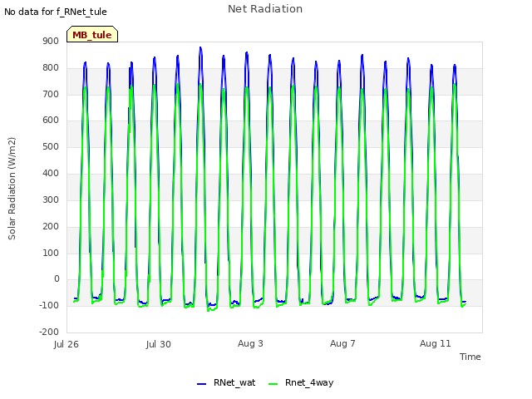The width and height of the screenshot is (532, 399).
Task: Click the Rnet_4way legend entry
Action: (x=301, y=382)
